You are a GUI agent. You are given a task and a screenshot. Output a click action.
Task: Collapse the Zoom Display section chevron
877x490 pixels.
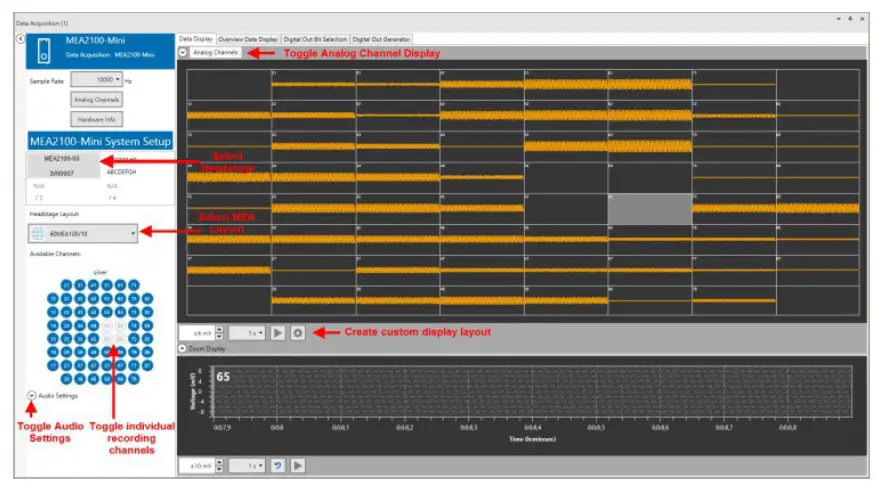click(182, 348)
